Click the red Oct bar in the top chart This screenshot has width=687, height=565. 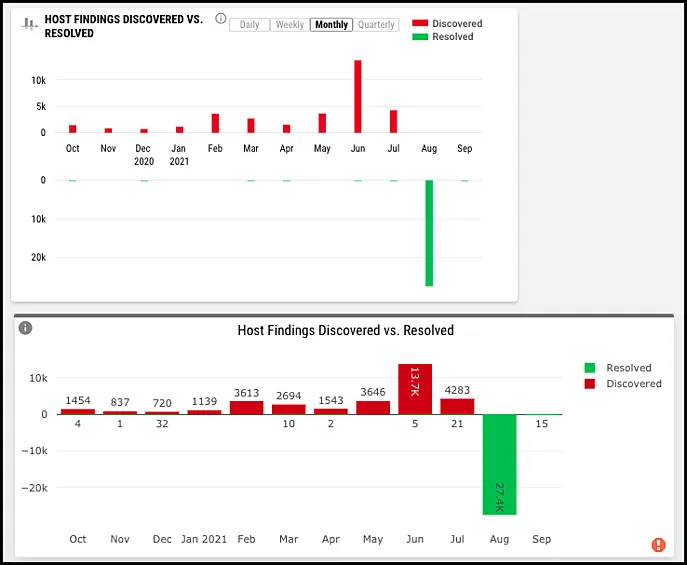pos(72,129)
